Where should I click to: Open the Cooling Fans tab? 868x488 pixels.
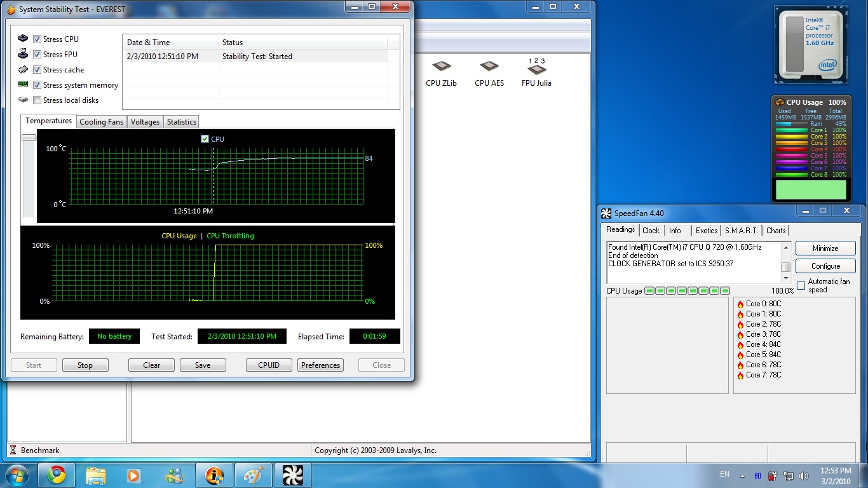click(x=102, y=121)
